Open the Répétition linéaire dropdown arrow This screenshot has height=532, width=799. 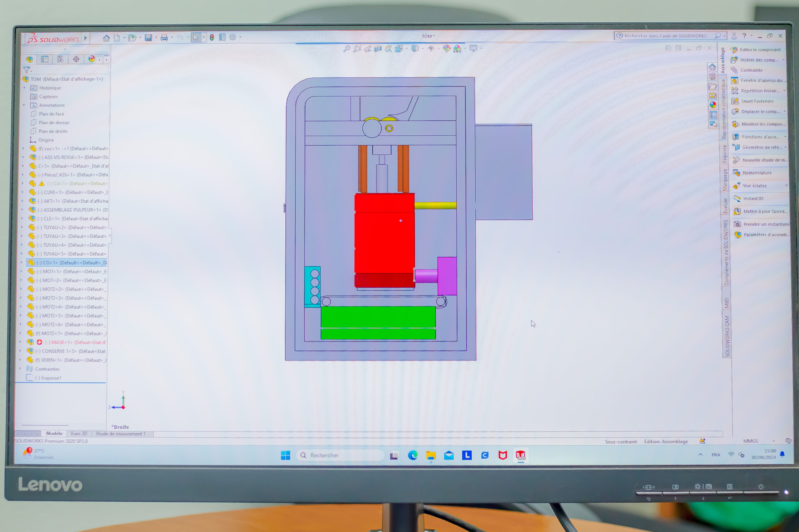coord(784,91)
